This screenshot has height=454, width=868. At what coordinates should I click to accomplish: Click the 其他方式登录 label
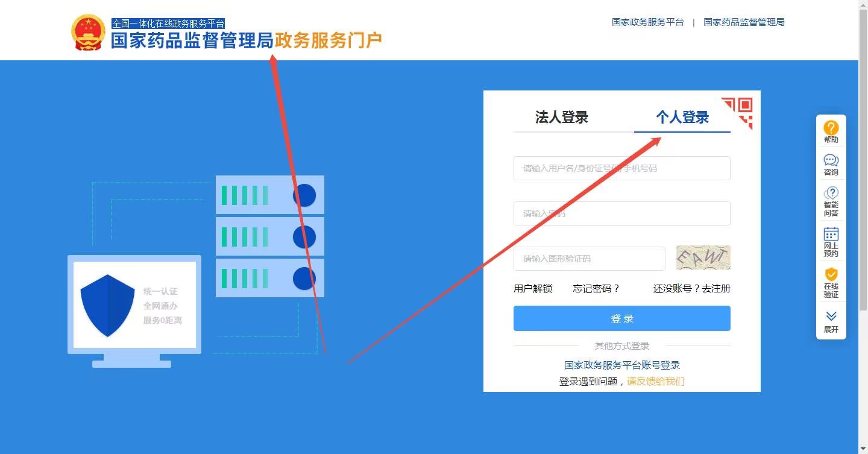(622, 346)
